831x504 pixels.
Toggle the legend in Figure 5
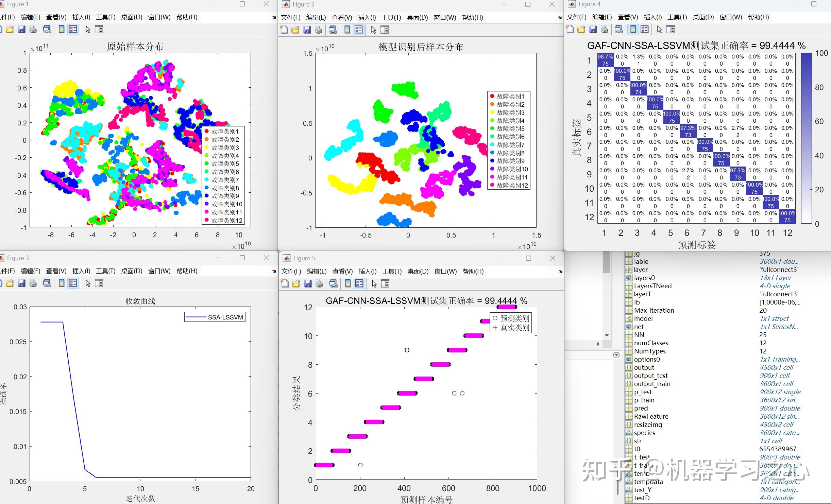tap(359, 283)
